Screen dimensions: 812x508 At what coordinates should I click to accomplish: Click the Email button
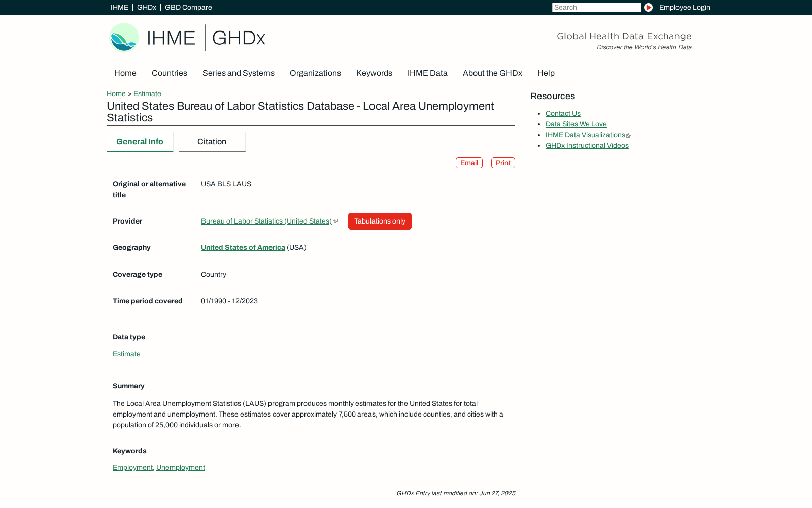click(x=469, y=163)
